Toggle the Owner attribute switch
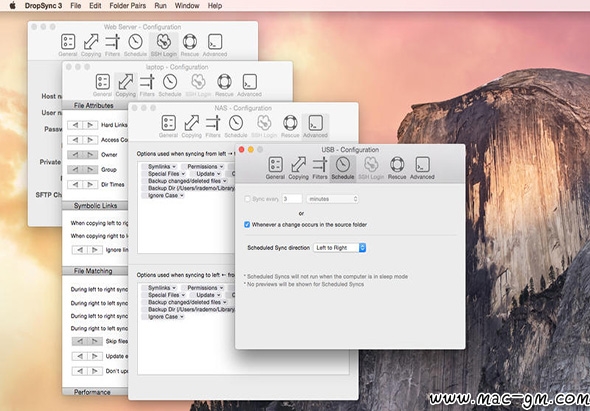 tap(82, 155)
